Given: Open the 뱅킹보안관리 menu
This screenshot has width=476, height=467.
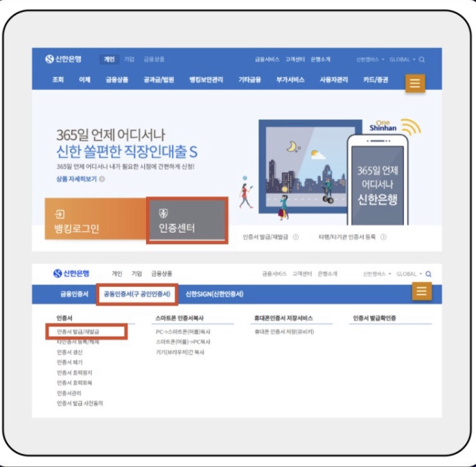Looking at the screenshot, I should 206,80.
